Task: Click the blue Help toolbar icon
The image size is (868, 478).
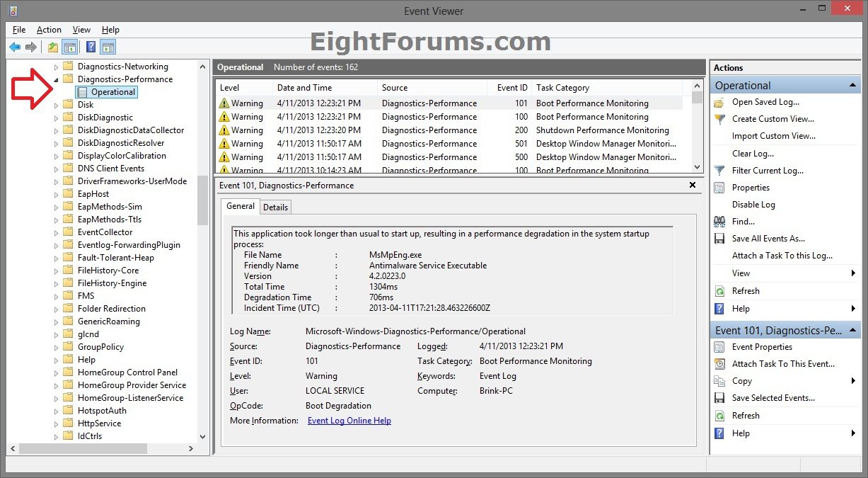Action: tap(91, 47)
